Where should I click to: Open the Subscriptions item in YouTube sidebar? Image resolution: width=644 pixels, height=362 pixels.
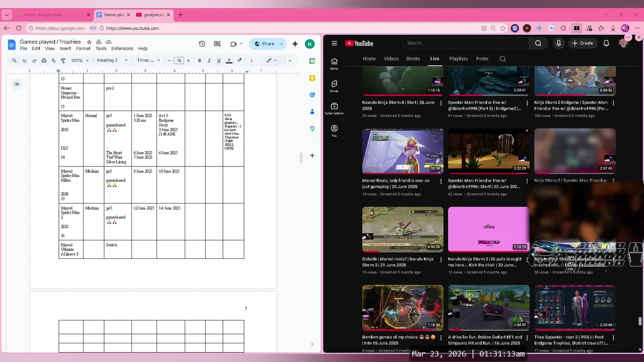pyautogui.click(x=334, y=109)
